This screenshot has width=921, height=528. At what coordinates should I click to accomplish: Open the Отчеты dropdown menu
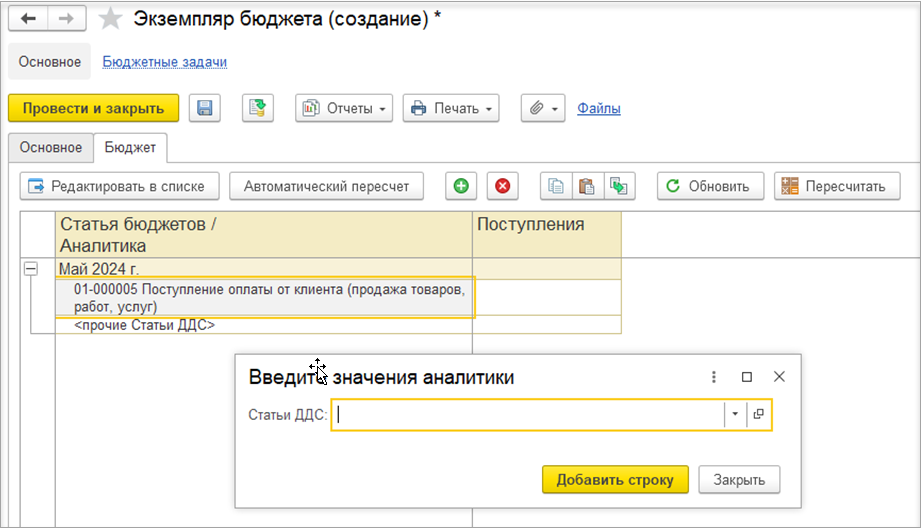(344, 108)
